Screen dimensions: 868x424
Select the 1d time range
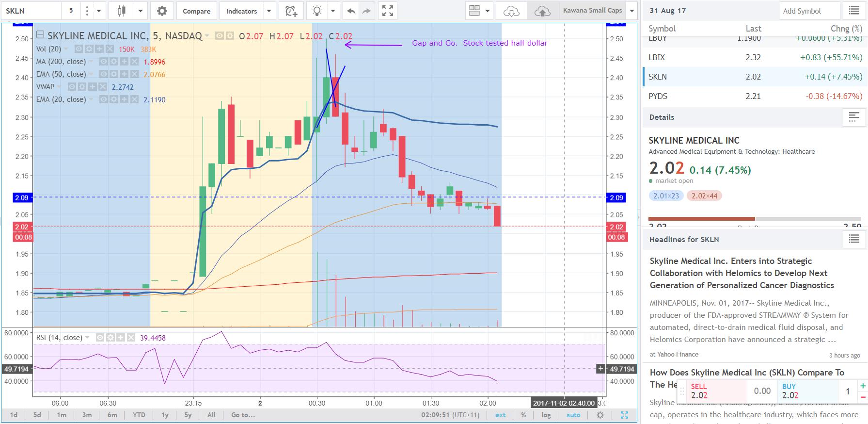(x=14, y=415)
